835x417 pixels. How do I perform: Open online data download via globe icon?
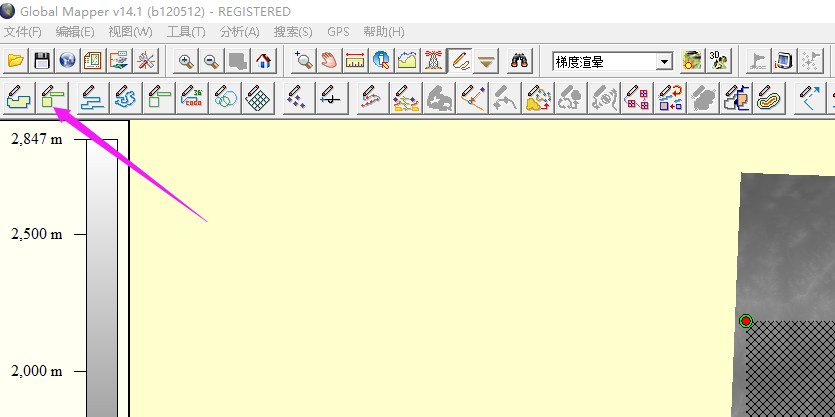tap(68, 61)
